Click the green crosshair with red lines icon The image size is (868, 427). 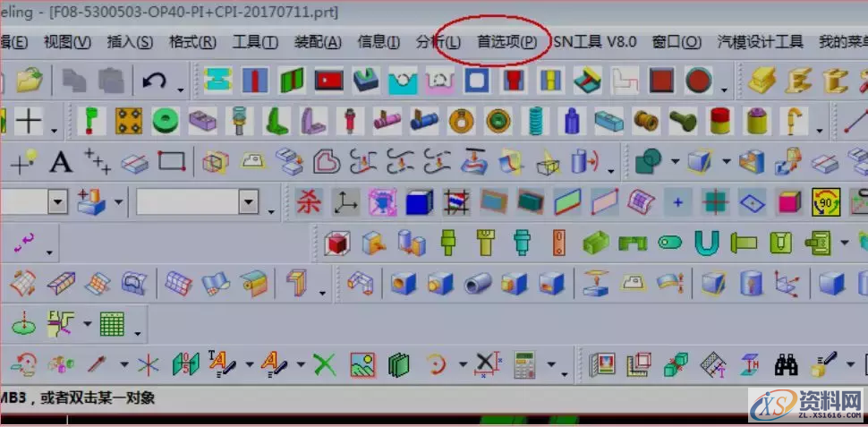coord(715,202)
